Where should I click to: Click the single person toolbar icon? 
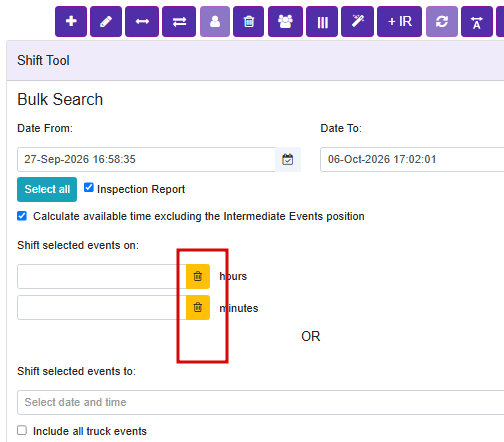point(215,22)
